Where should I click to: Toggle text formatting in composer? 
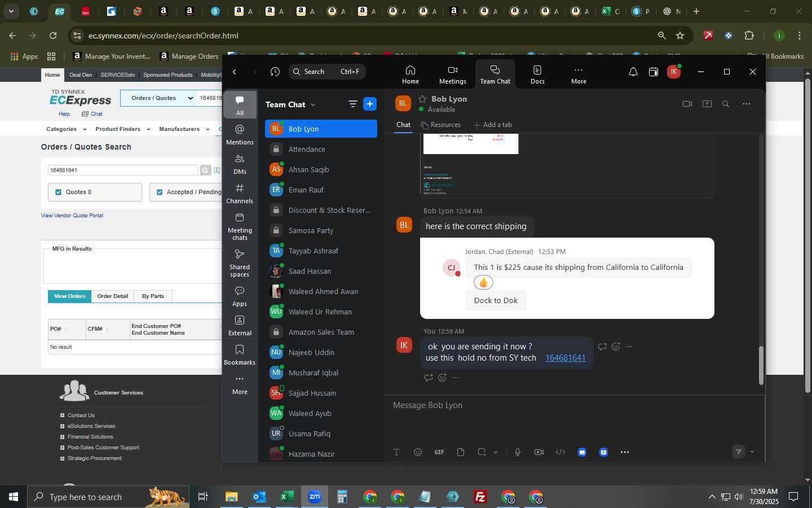coord(396,452)
